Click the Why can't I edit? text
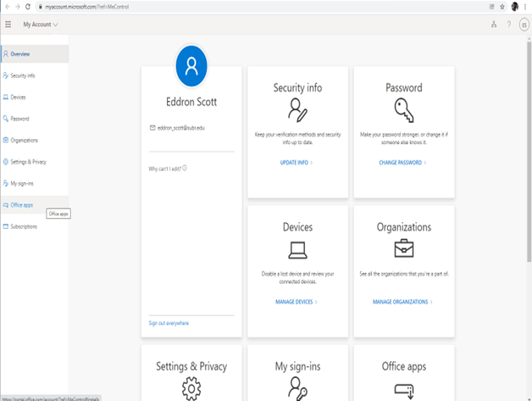The height and width of the screenshot is (401, 532). (164, 169)
